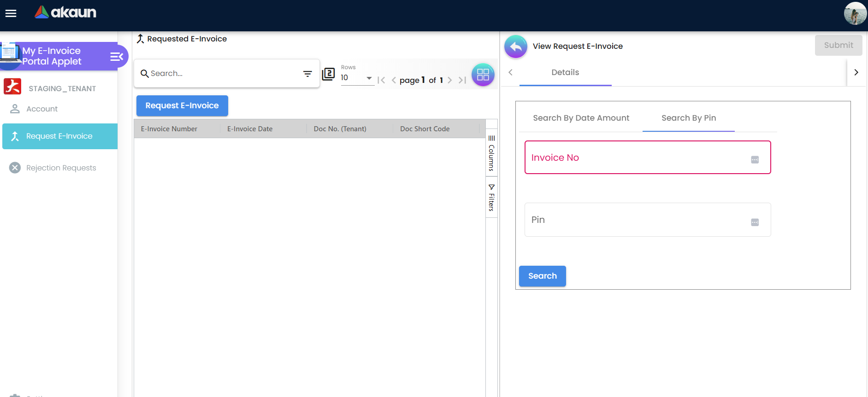868x397 pixels.
Task: Go to first page of the listing
Action: (x=381, y=80)
